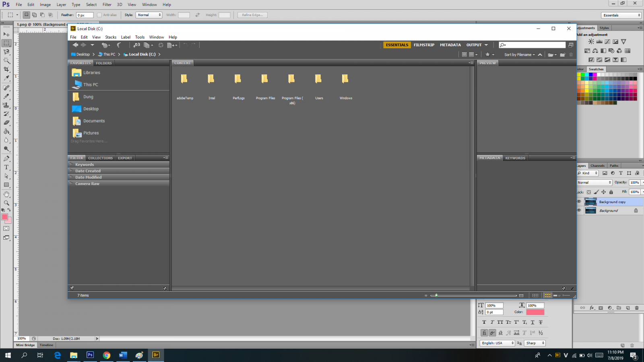Hide the Background copy layer
The width and height of the screenshot is (644, 362).
tap(579, 202)
